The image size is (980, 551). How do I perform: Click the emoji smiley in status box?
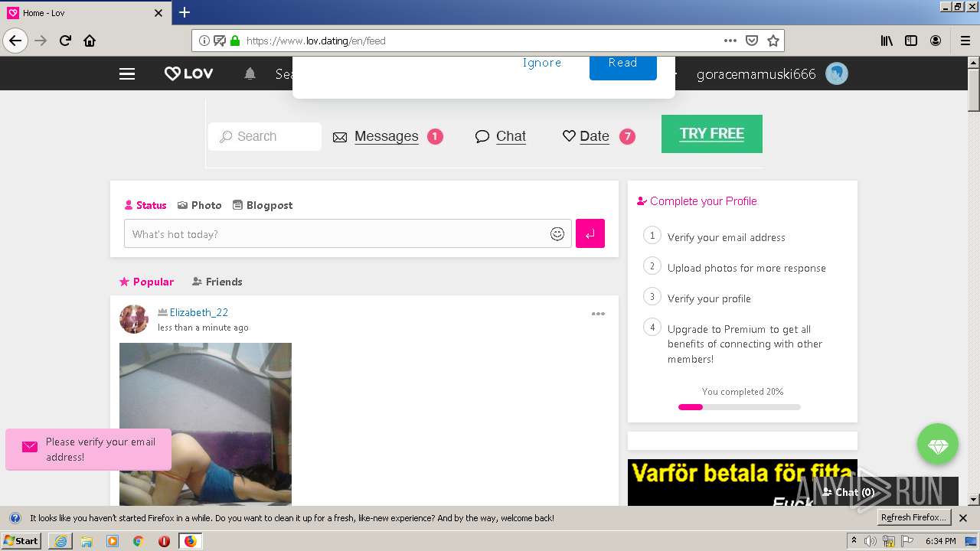(x=557, y=234)
